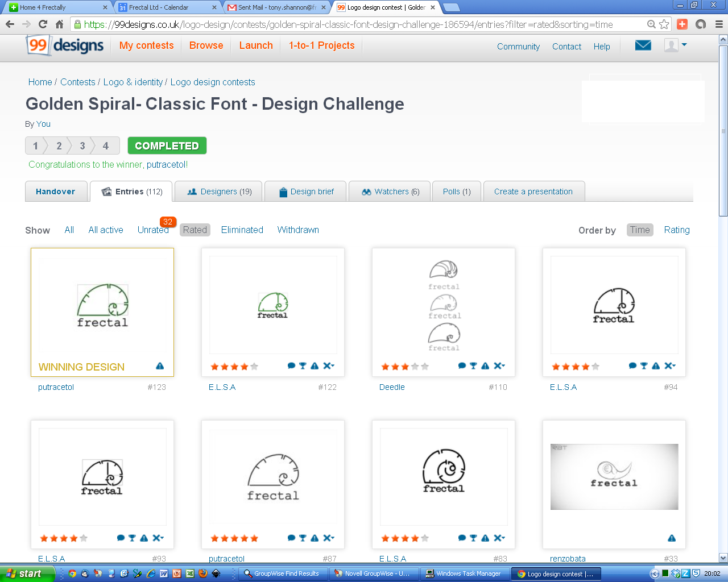
Task: Click the 99designs logo
Action: pos(65,45)
